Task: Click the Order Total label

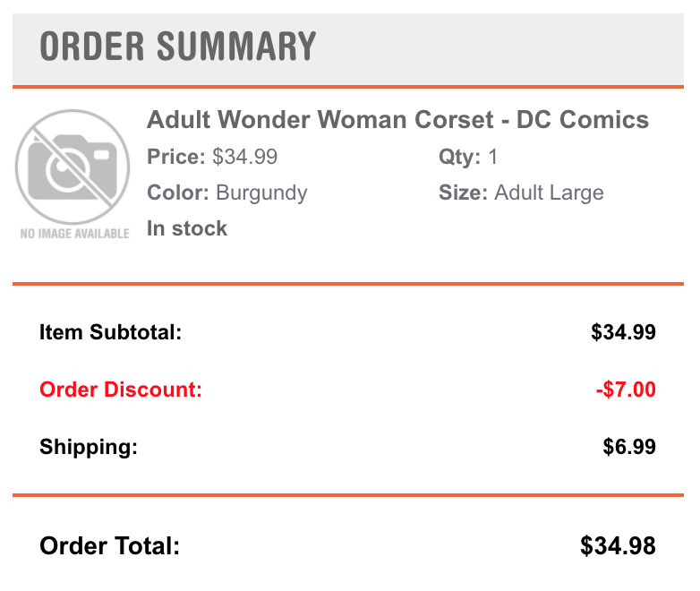Action: click(x=110, y=546)
